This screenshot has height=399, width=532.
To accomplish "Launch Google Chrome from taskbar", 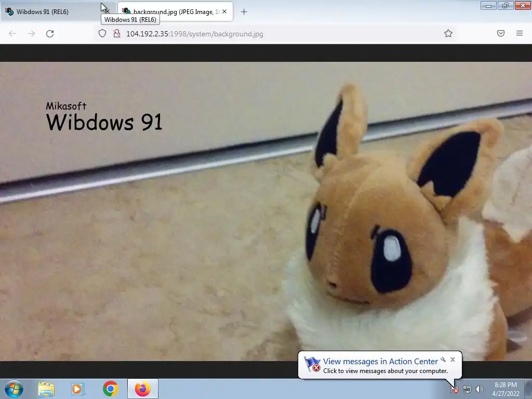I will (x=110, y=389).
